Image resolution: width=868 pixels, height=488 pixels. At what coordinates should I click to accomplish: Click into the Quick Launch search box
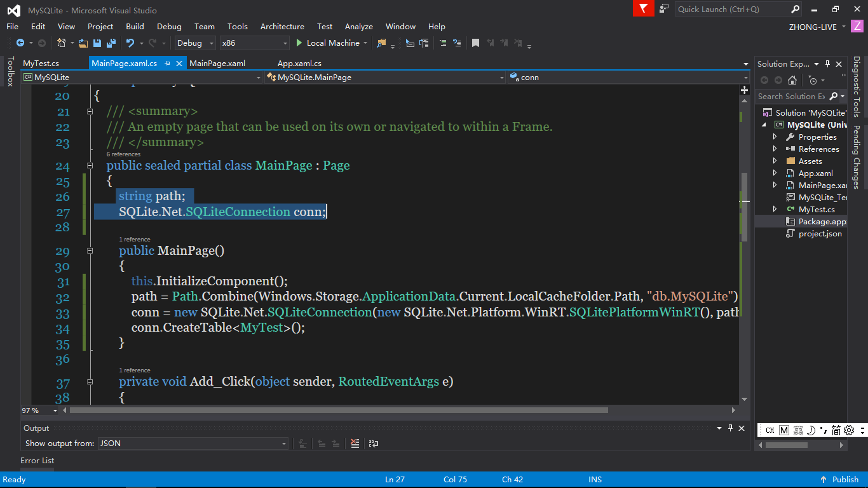[732, 9]
